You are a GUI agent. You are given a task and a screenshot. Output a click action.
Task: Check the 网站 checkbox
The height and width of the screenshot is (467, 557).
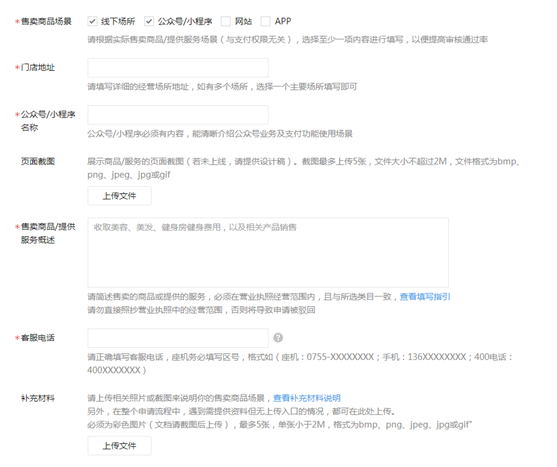tap(226, 21)
